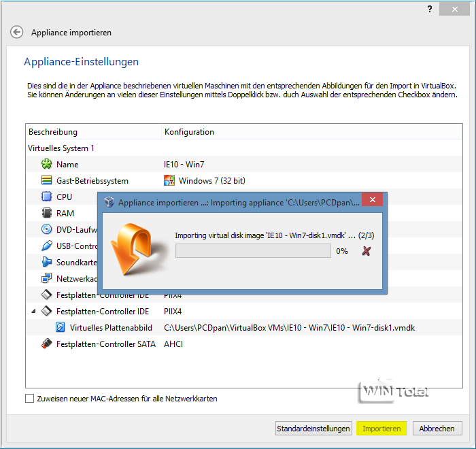Close the import progress dialog
The image size is (476, 449).
373,199
